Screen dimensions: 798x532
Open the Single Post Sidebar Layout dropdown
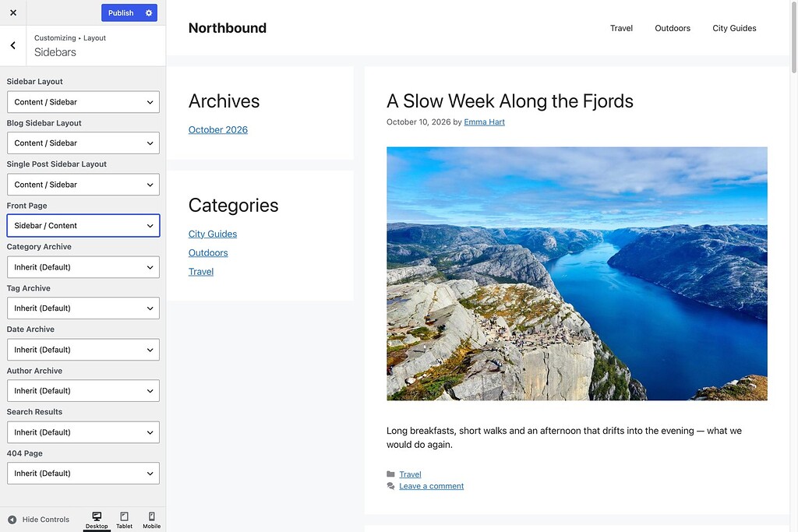click(x=83, y=185)
